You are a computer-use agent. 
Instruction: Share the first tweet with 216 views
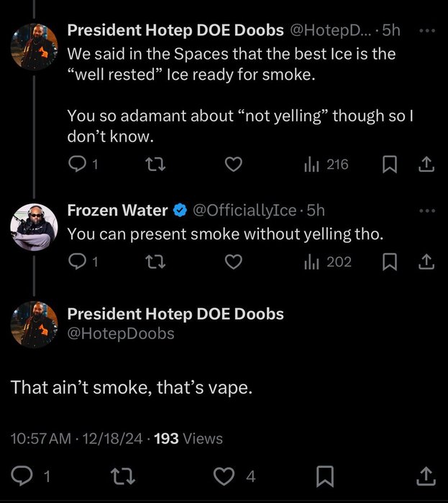click(x=426, y=165)
